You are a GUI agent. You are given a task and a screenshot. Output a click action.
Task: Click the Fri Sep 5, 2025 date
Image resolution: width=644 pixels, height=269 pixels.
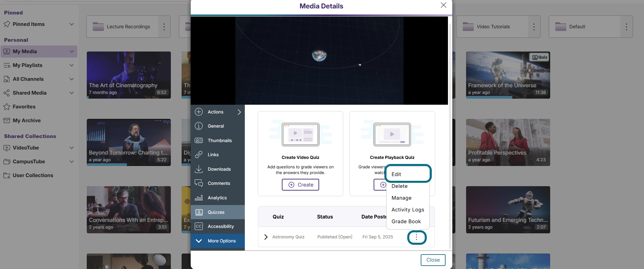coord(378,237)
